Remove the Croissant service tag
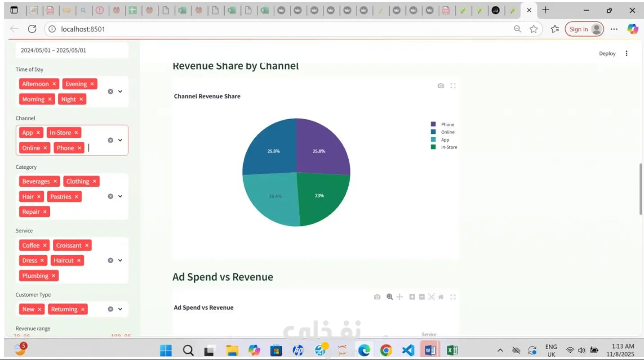 pyautogui.click(x=87, y=246)
